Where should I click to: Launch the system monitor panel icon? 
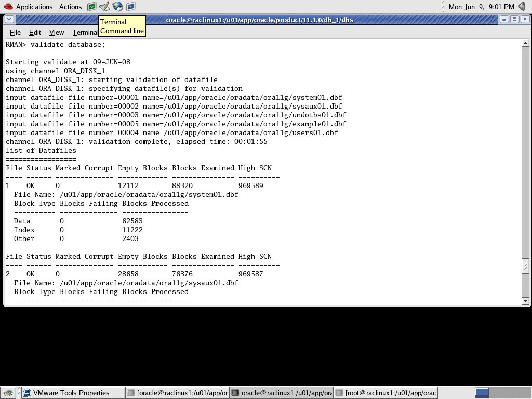[91, 6]
